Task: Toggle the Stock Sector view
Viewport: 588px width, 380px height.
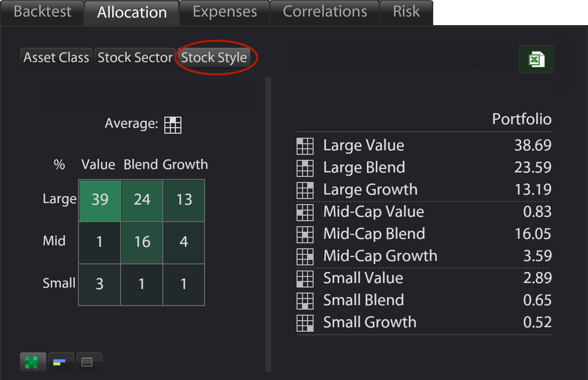Action: (135, 57)
